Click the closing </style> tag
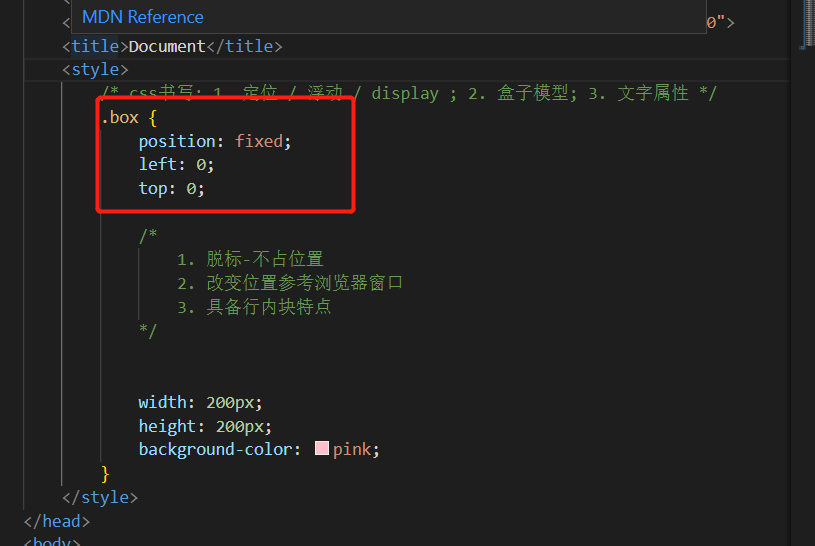The image size is (815, 546). pos(99,496)
